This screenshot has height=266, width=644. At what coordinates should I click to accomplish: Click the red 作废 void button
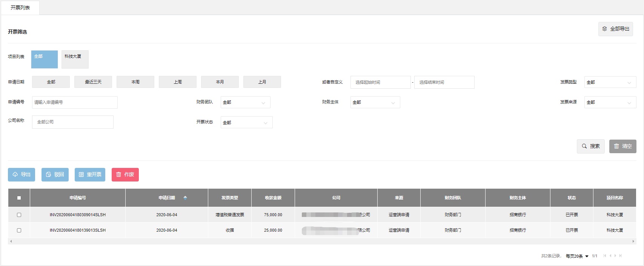[x=125, y=175]
